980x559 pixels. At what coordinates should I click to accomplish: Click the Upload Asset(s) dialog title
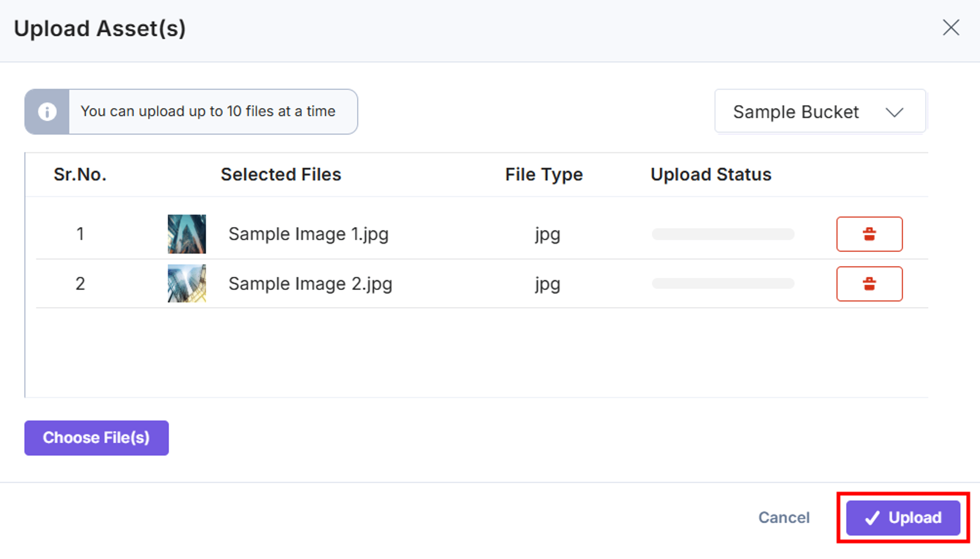click(100, 29)
